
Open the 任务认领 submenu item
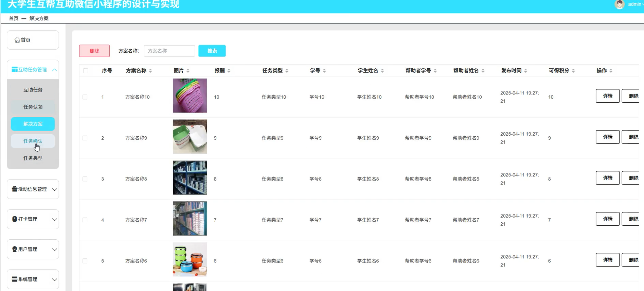pos(33,107)
